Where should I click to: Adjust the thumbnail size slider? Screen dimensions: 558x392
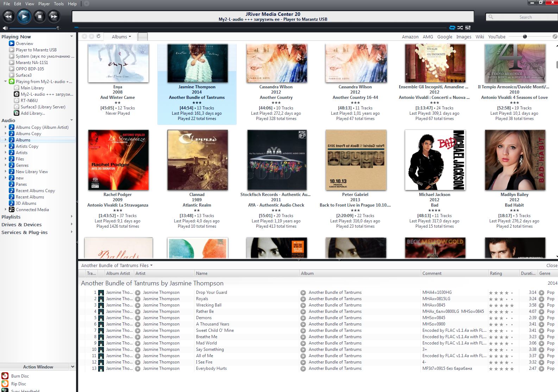pos(529,37)
